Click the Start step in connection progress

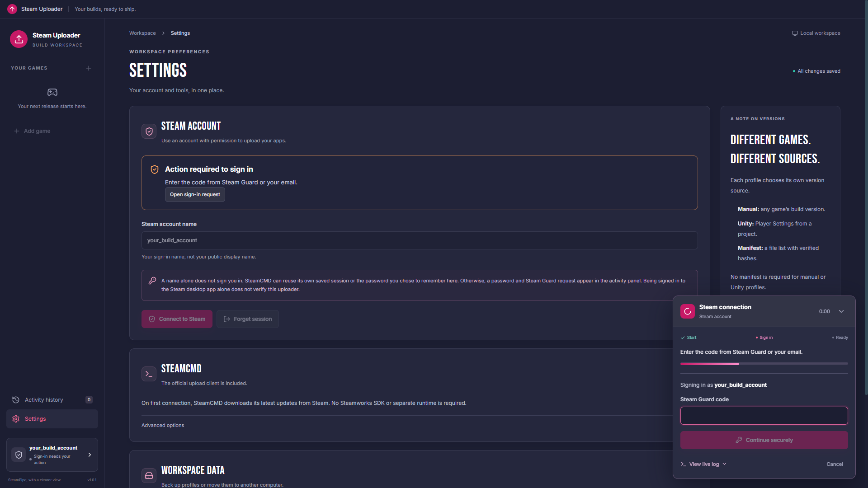pyautogui.click(x=689, y=338)
